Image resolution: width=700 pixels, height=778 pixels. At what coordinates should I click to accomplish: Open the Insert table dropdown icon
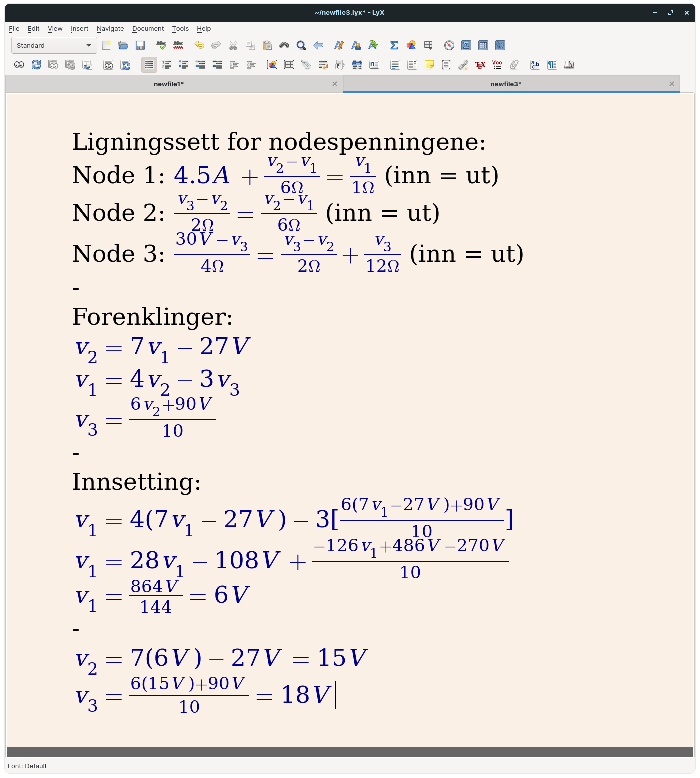tap(428, 45)
